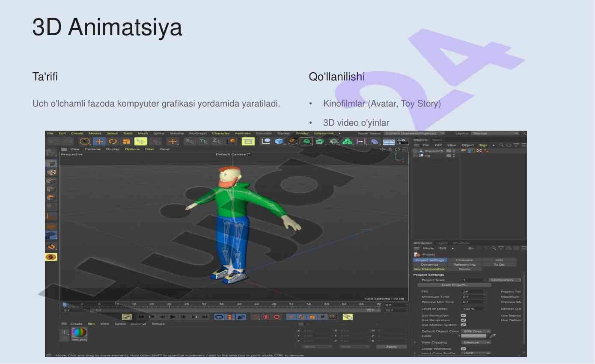595x364 pixels.
Task: Switch to the Dynamics tab
Action: pyautogui.click(x=429, y=265)
